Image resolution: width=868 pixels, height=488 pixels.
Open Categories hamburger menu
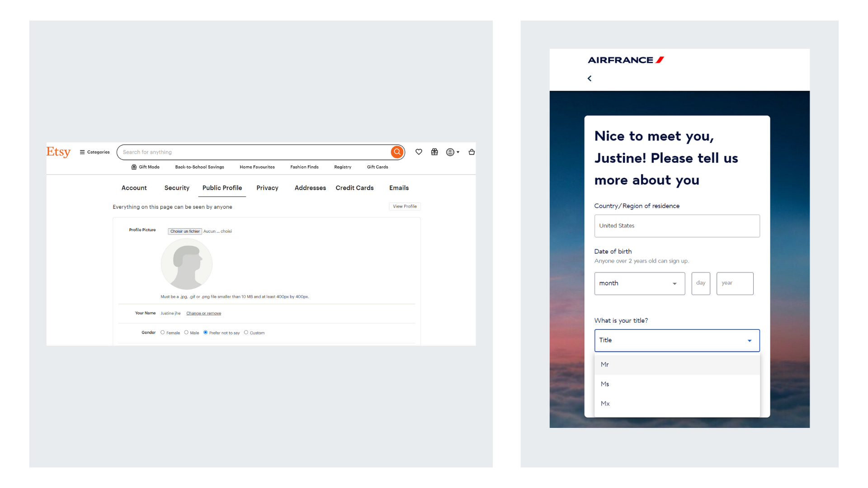tap(94, 152)
